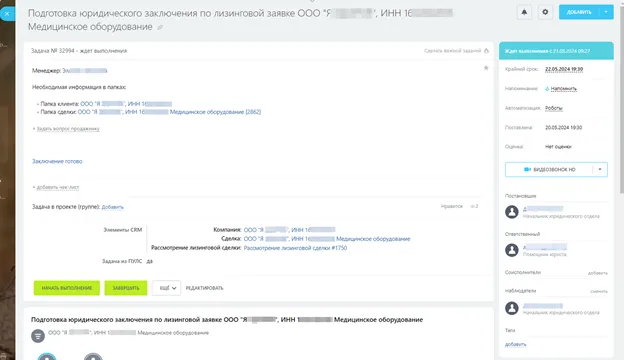624x360 pixels.
Task: Open 'Рассмотрение лизинговой сделки #1750' link
Action: (x=295, y=248)
